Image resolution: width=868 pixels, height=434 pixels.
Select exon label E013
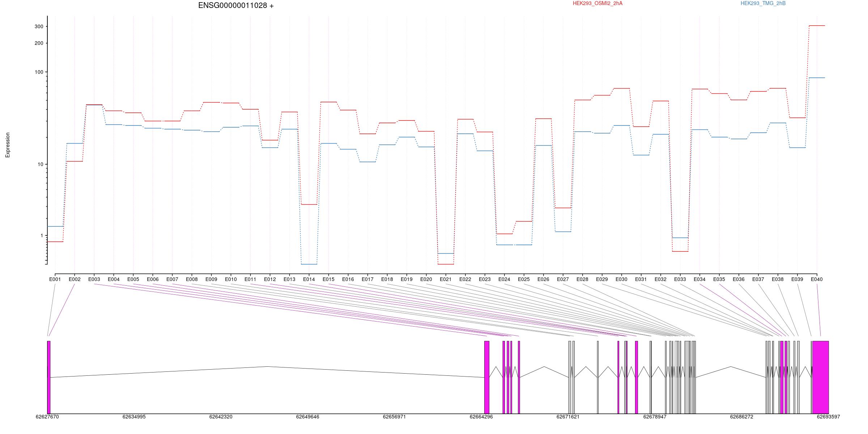289,279
